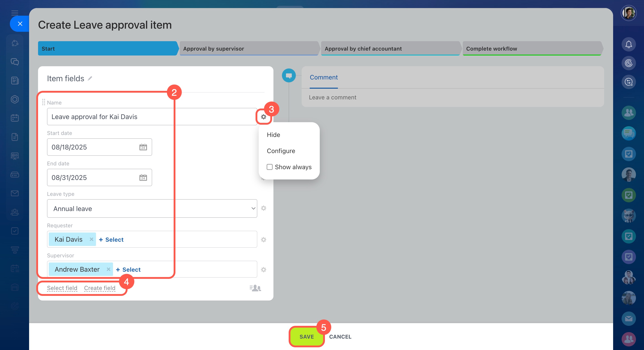Click the Select field link
This screenshot has height=350, width=644.
point(62,288)
